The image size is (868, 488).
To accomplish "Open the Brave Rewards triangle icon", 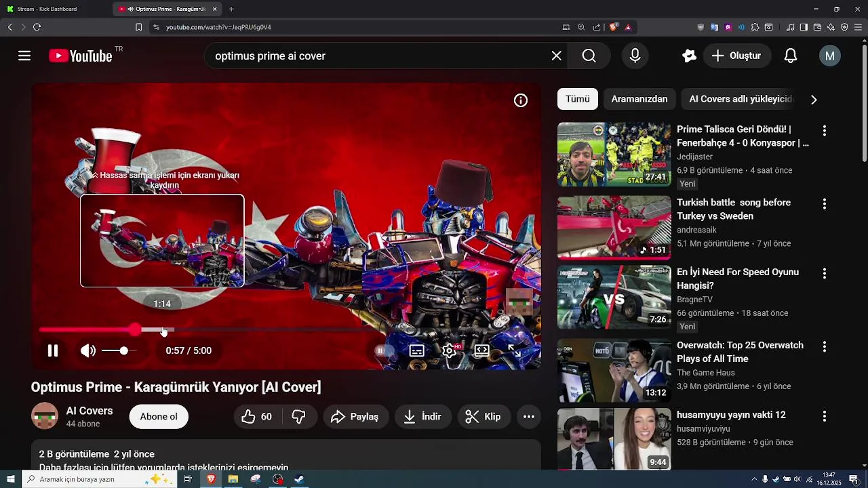I will [x=628, y=27].
